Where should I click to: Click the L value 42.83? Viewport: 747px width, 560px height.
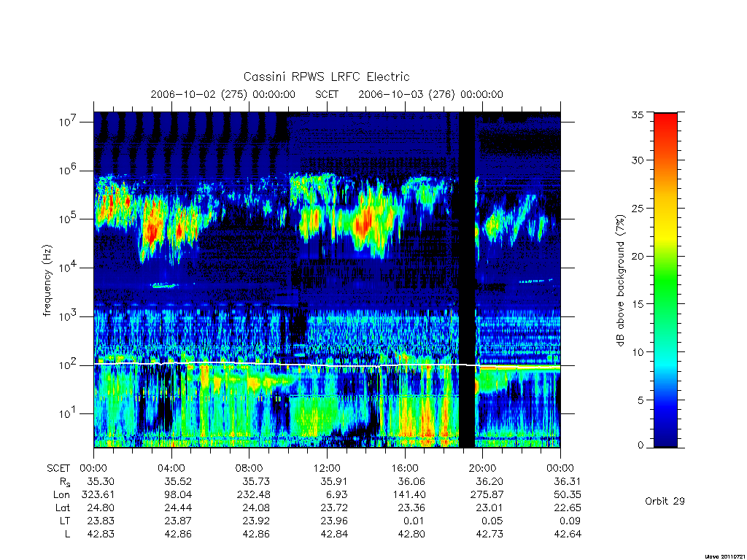(101, 534)
